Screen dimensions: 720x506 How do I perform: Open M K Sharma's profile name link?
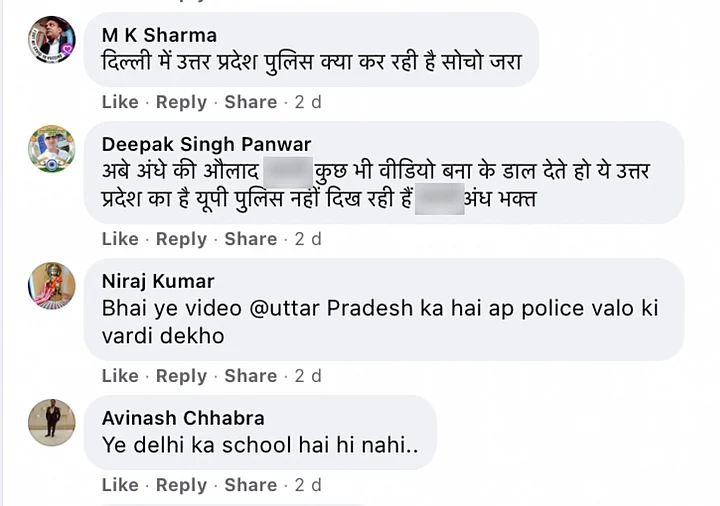point(159,36)
